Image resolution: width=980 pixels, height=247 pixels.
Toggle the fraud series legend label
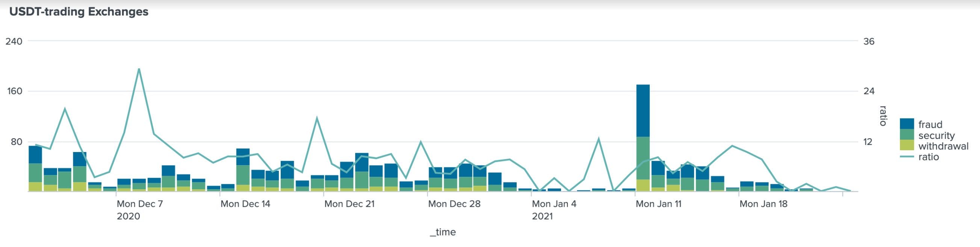pyautogui.click(x=930, y=125)
